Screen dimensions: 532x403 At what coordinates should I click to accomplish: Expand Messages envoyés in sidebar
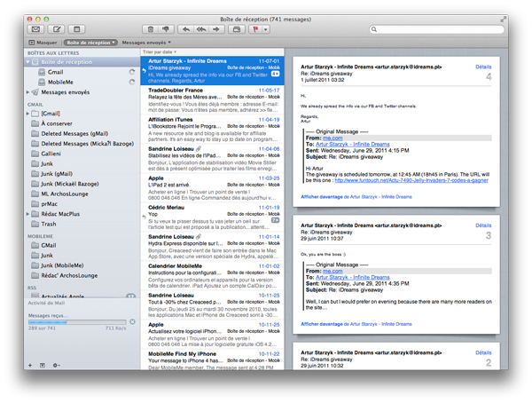click(27, 92)
